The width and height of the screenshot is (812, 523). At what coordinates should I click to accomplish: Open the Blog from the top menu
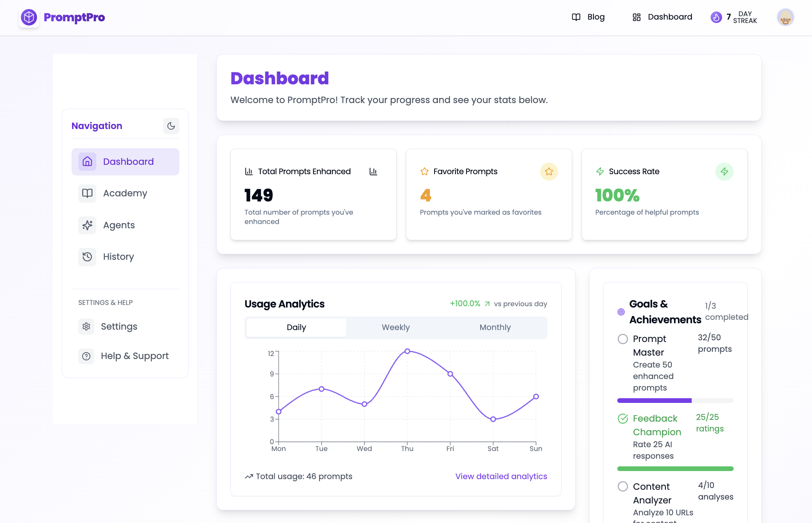pos(596,17)
